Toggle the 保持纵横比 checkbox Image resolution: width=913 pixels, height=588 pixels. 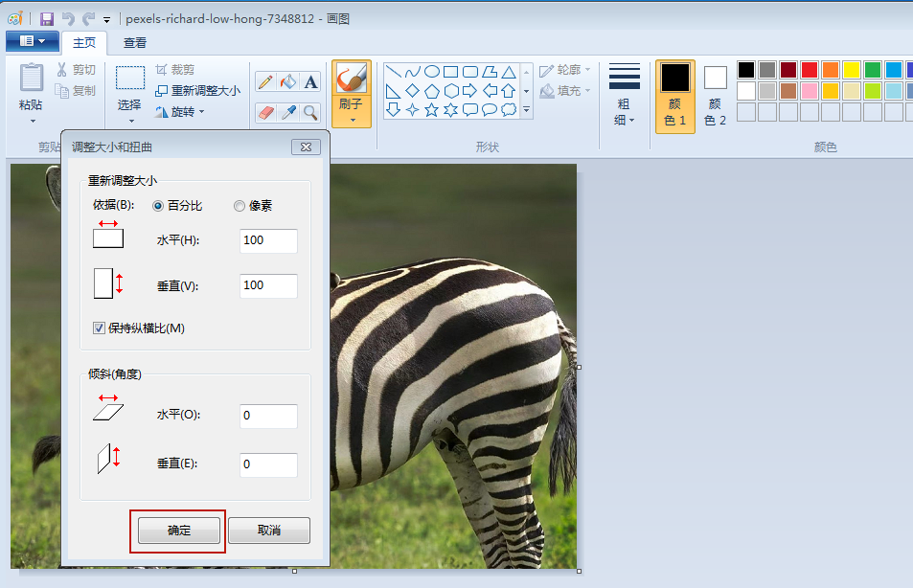tap(99, 328)
